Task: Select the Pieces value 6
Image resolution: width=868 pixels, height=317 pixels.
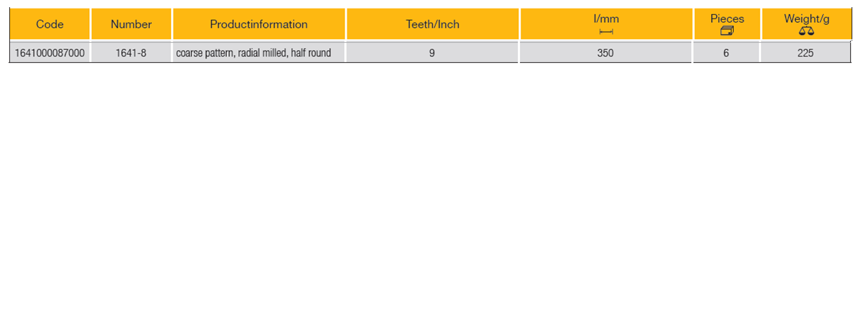Action: [726, 53]
